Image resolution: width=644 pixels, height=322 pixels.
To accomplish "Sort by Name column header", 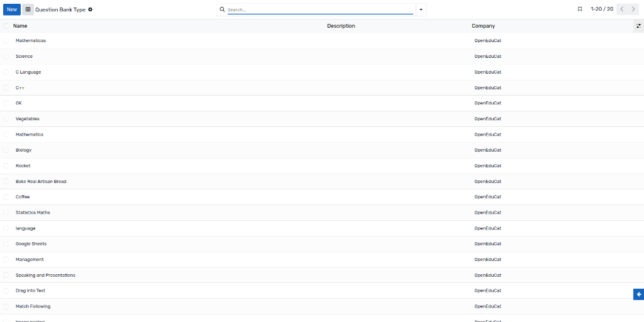I will pos(20,26).
